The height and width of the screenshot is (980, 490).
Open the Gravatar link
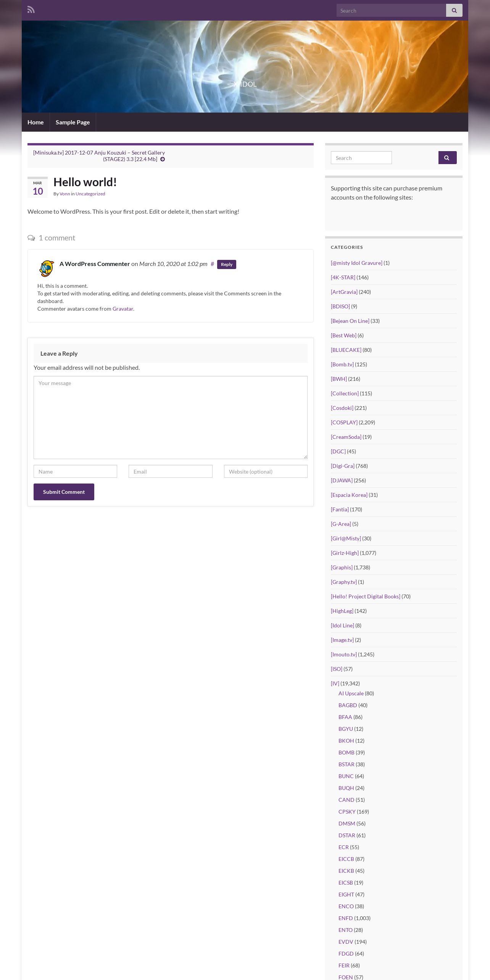pos(122,309)
